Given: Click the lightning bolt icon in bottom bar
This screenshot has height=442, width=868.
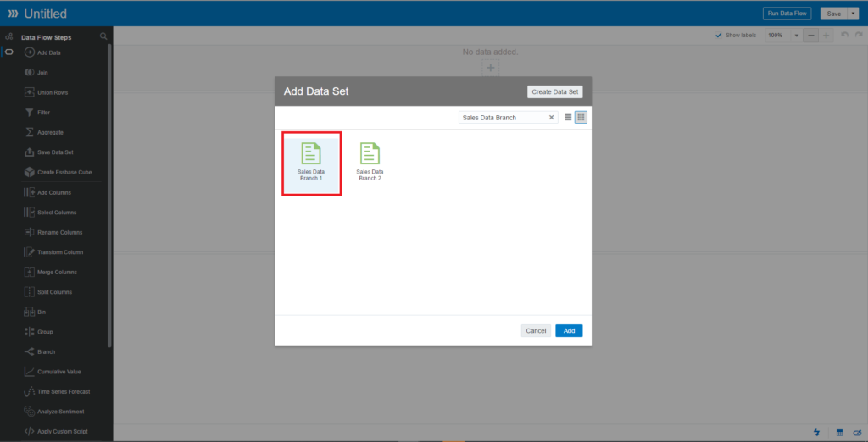Looking at the screenshot, I should pos(816,432).
